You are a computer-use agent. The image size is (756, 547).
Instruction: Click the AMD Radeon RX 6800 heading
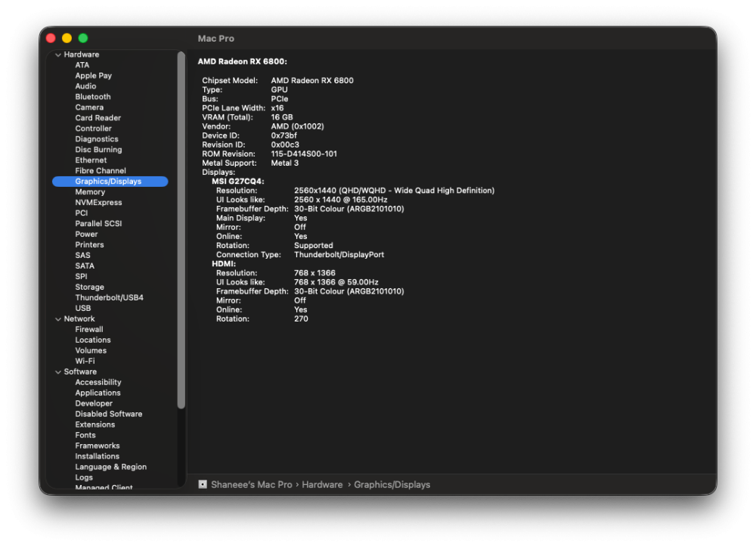[242, 62]
